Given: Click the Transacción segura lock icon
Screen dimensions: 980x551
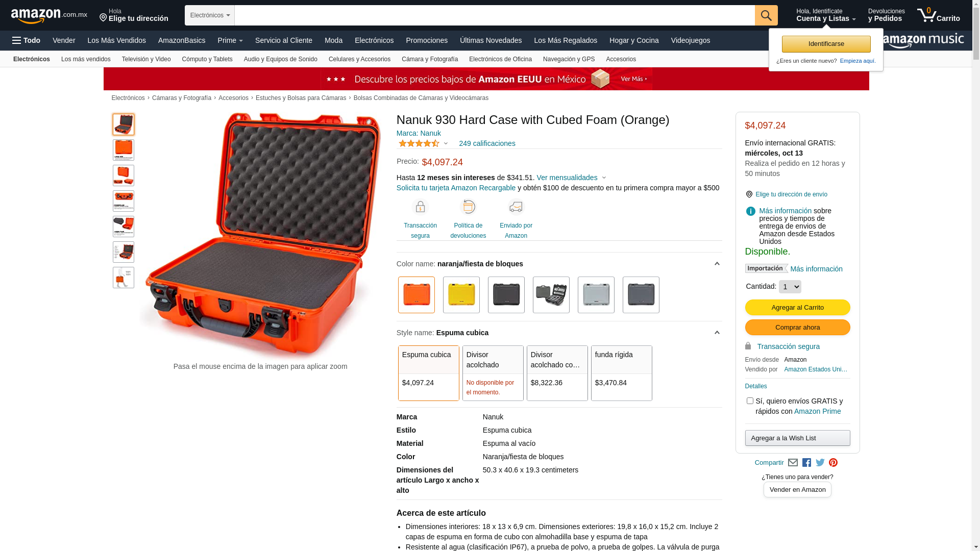Looking at the screenshot, I should coord(420,207).
